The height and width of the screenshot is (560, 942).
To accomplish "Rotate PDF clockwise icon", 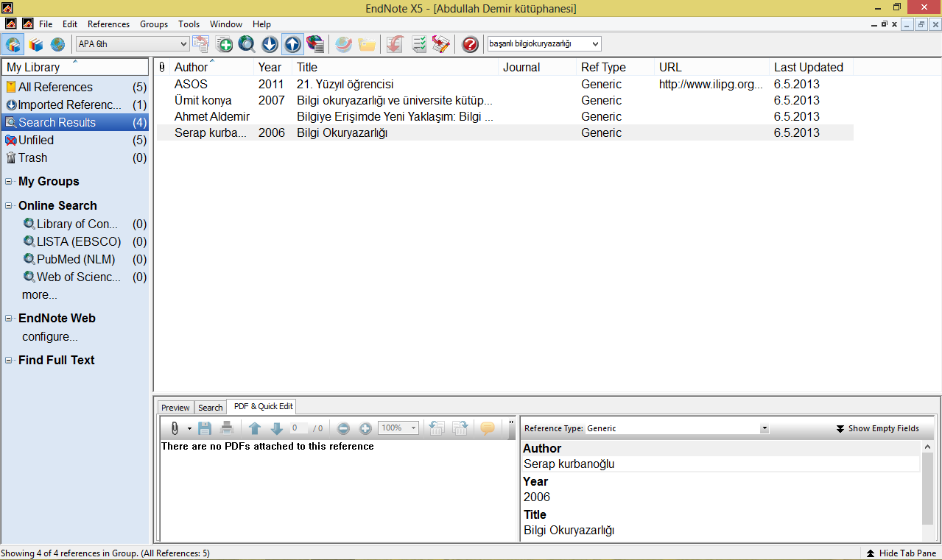I will click(x=460, y=428).
